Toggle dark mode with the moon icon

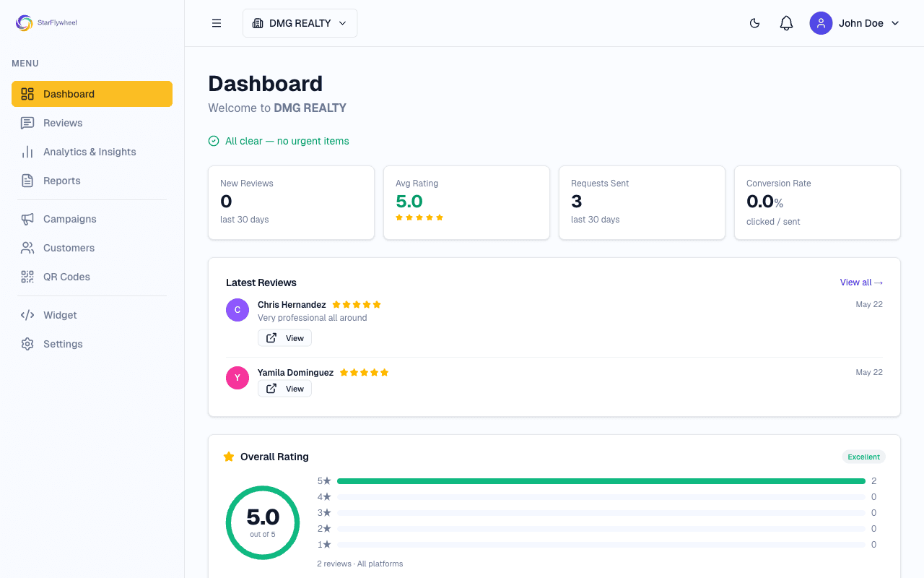click(x=754, y=23)
